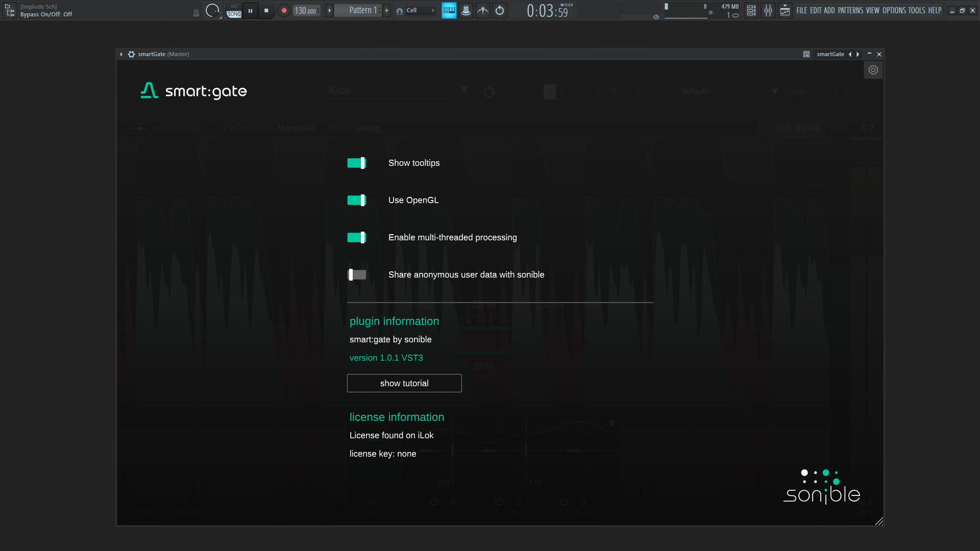Open the VIEW menu
The image size is (980, 551).
click(x=873, y=10)
